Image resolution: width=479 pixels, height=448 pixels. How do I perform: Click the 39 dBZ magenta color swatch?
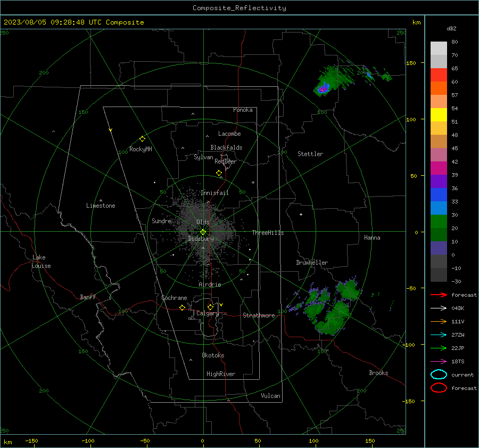pos(439,168)
